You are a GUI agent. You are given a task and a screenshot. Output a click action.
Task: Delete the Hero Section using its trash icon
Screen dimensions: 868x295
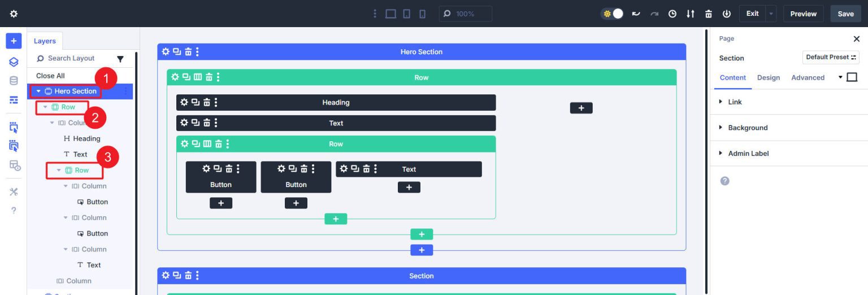(x=188, y=51)
